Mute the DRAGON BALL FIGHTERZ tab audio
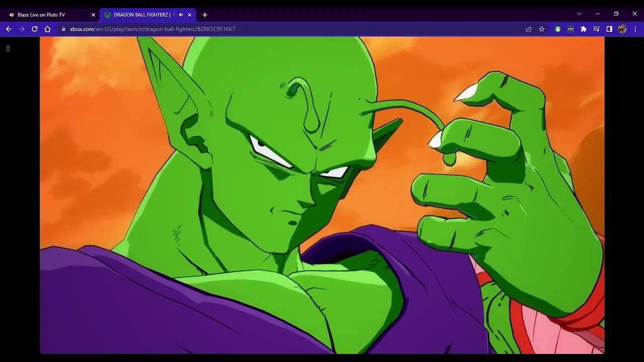The image size is (644, 362). point(181,15)
